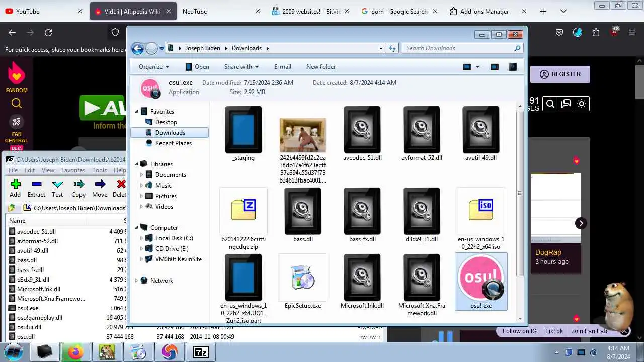Click New folder in Explorer toolbar
The image size is (644, 362).
point(321,67)
